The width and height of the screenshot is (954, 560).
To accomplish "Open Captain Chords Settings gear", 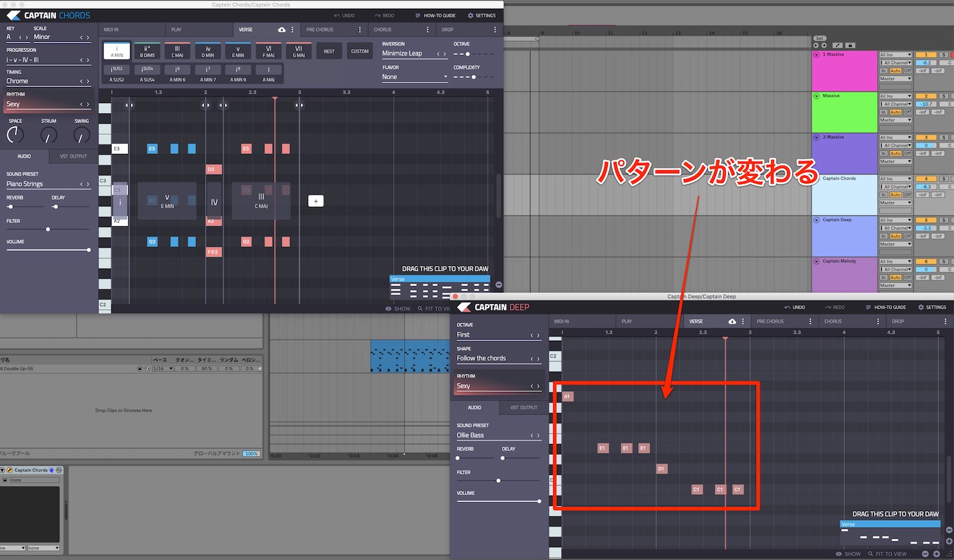I will (471, 15).
